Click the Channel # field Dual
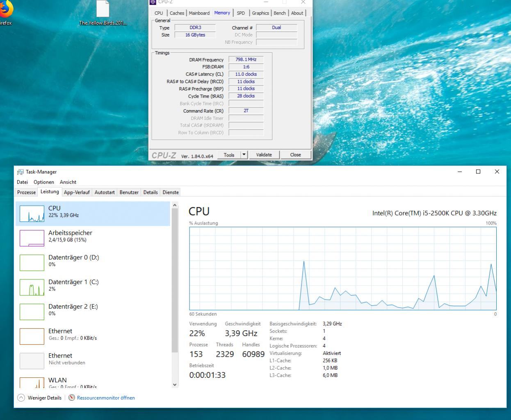The width and height of the screenshot is (511, 420). point(276,27)
